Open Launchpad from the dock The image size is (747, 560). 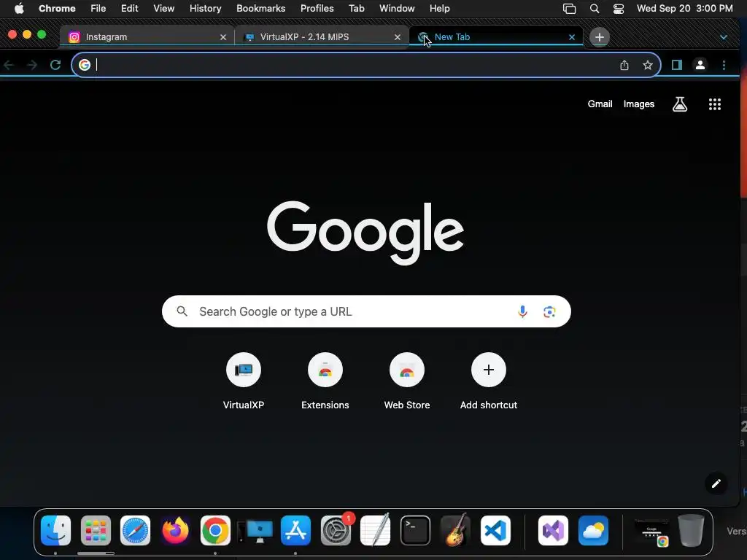96,530
